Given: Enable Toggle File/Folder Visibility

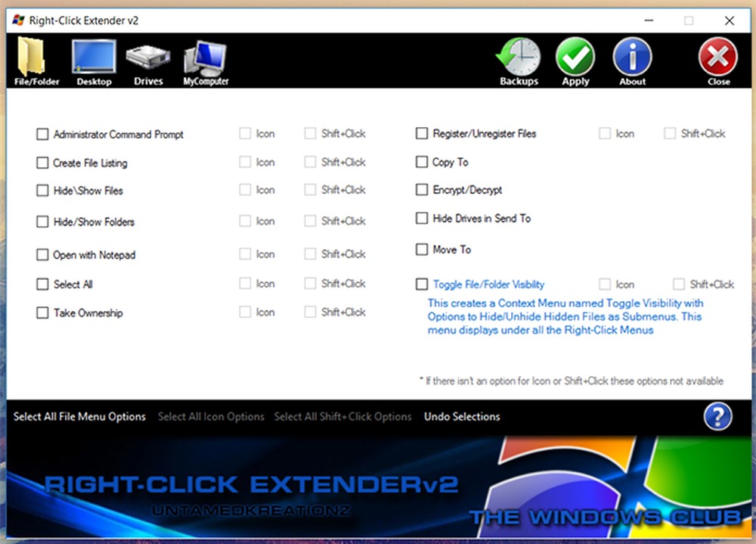Looking at the screenshot, I should [x=421, y=284].
